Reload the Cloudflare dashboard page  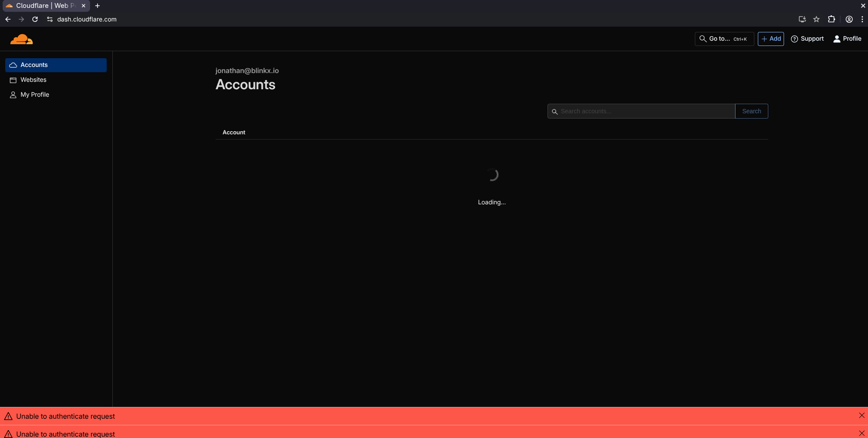point(35,19)
